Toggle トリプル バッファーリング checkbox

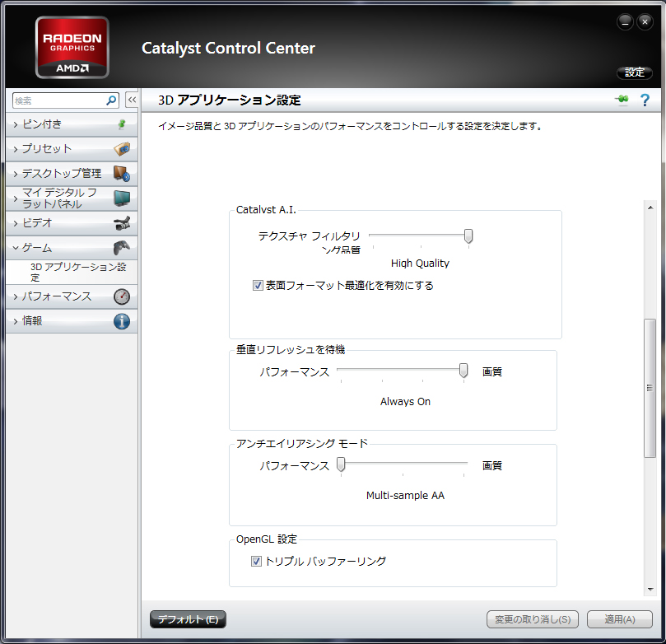tap(256, 561)
